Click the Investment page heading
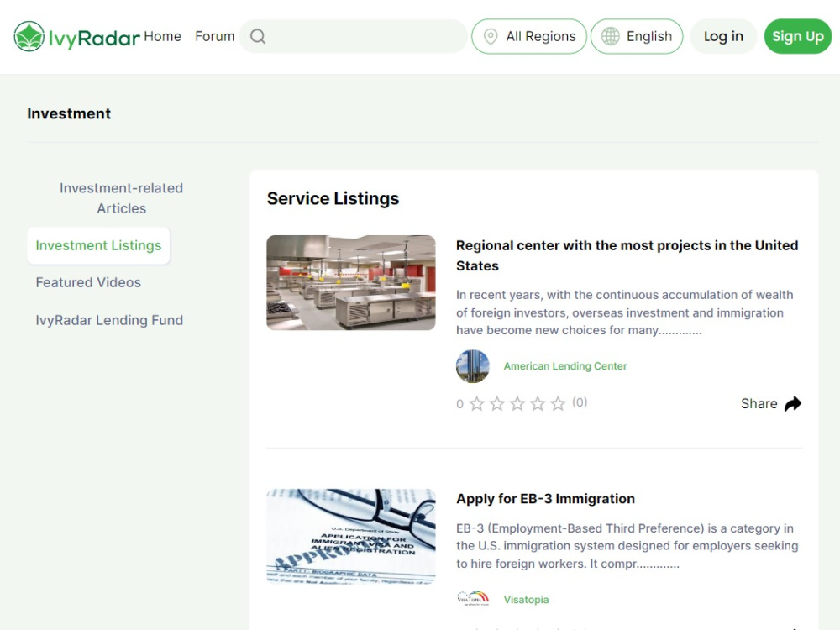The image size is (840, 630). (69, 113)
